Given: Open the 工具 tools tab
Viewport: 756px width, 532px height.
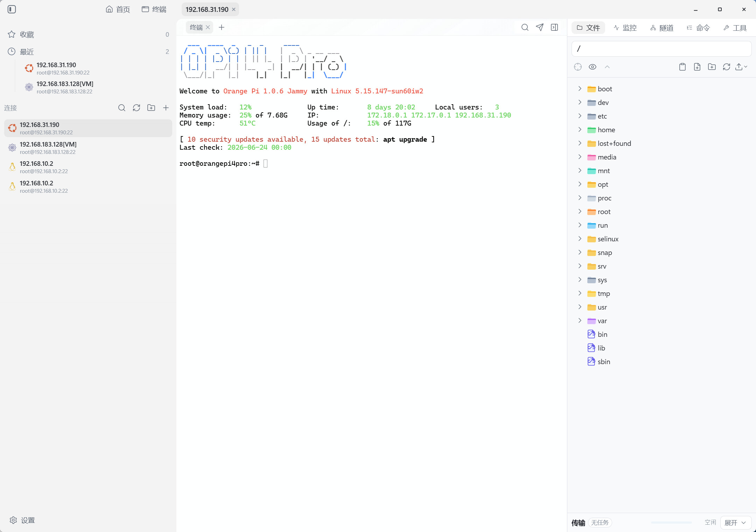Looking at the screenshot, I should coord(735,28).
